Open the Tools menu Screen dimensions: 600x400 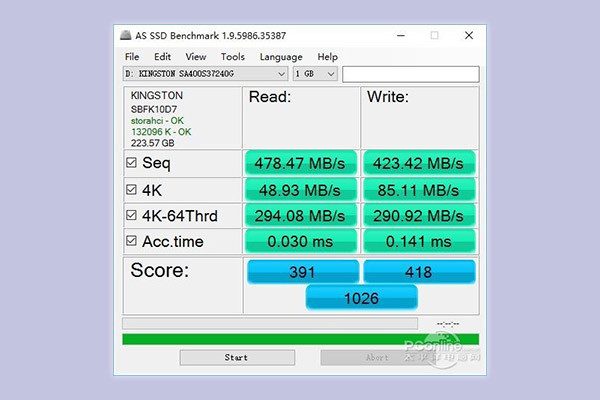[x=233, y=57]
